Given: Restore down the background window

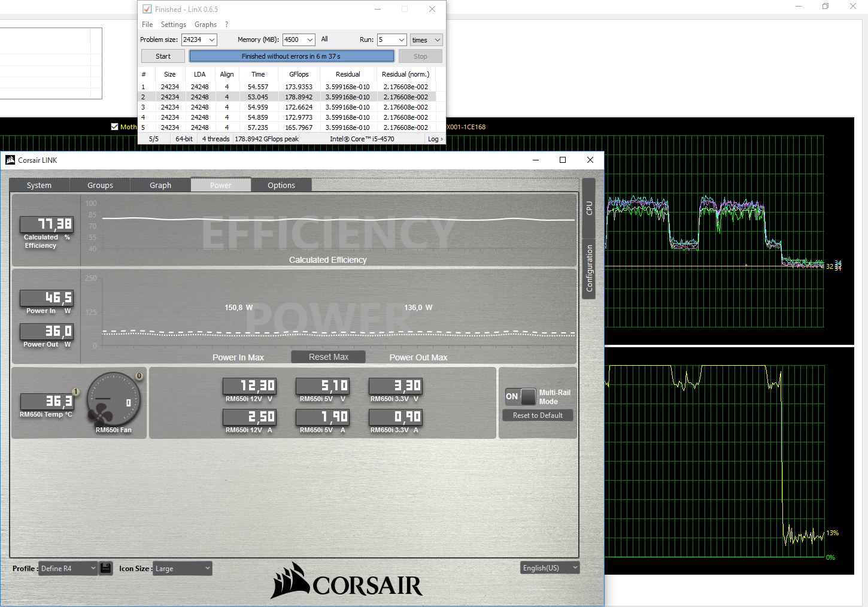Looking at the screenshot, I should click(x=825, y=6).
